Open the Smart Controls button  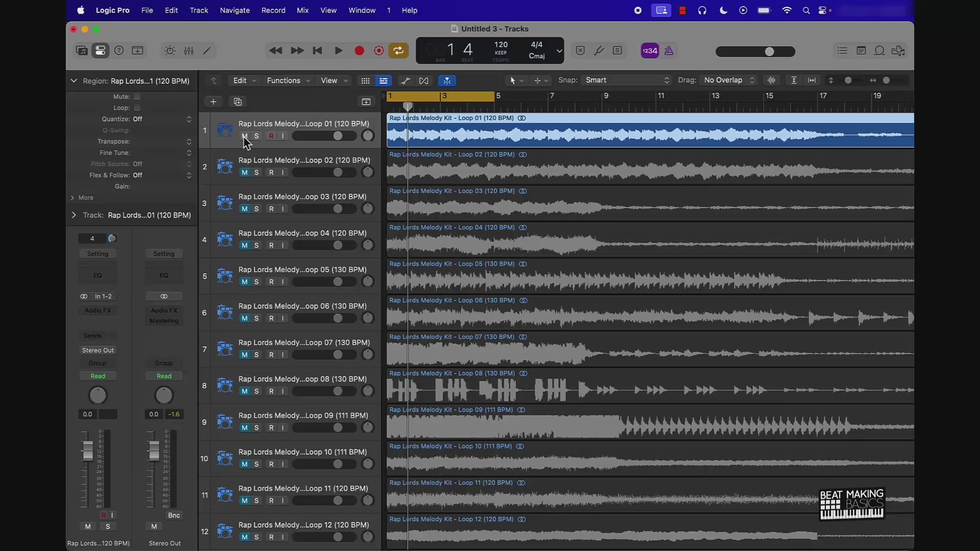(x=170, y=51)
